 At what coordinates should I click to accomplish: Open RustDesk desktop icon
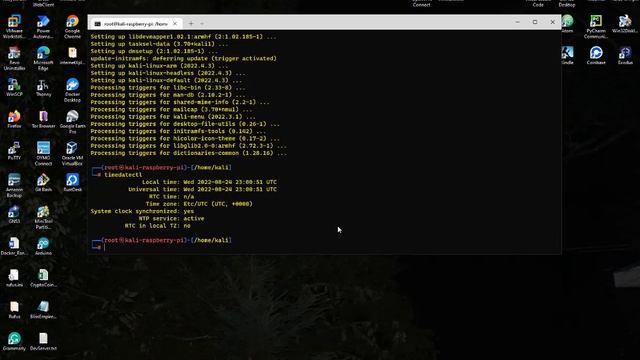tap(72, 183)
